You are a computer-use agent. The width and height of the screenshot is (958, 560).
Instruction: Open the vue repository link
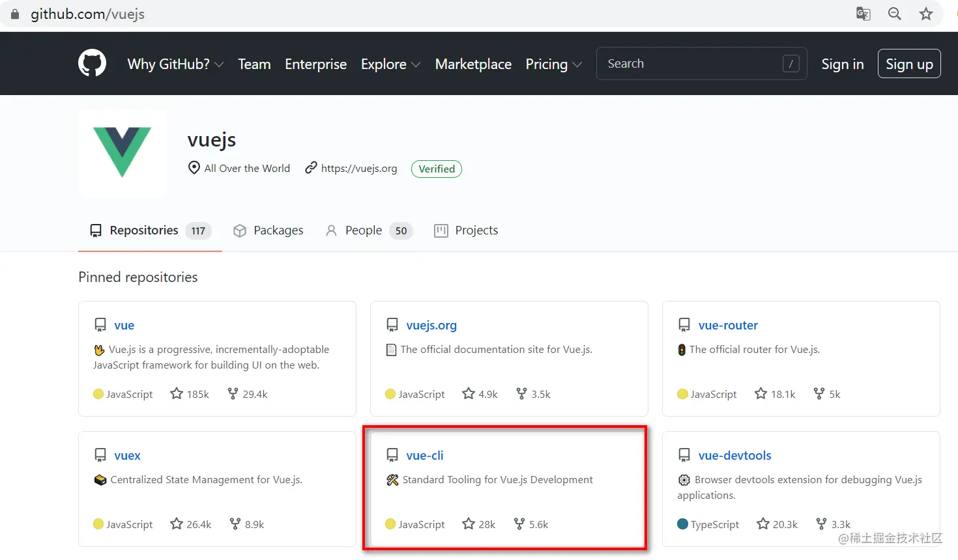(x=124, y=325)
